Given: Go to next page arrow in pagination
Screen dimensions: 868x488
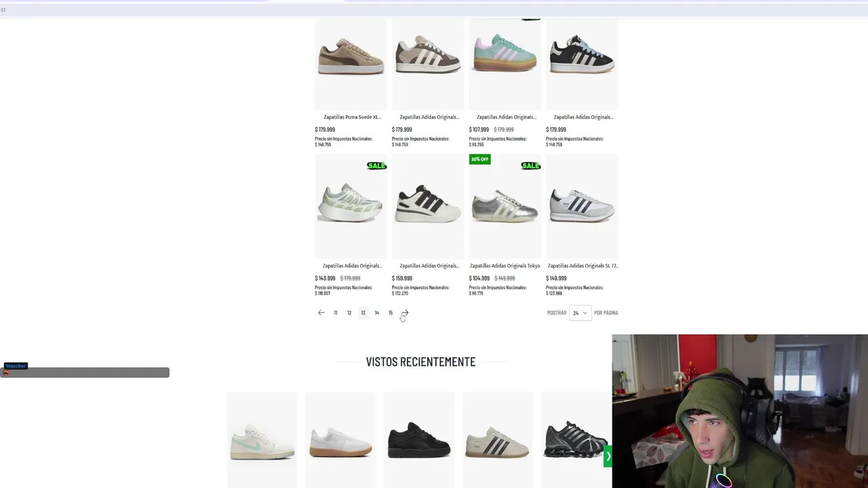Looking at the screenshot, I should 405,312.
